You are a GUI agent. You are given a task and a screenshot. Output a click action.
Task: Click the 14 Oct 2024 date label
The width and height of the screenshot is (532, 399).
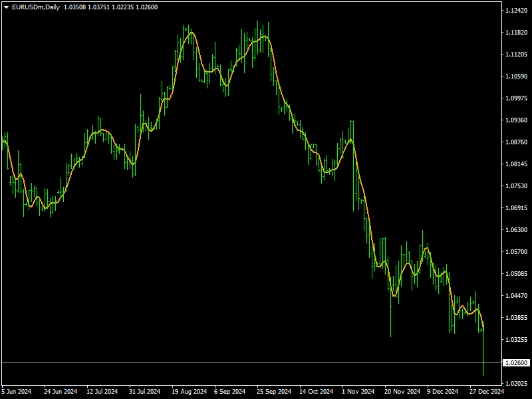(x=317, y=392)
